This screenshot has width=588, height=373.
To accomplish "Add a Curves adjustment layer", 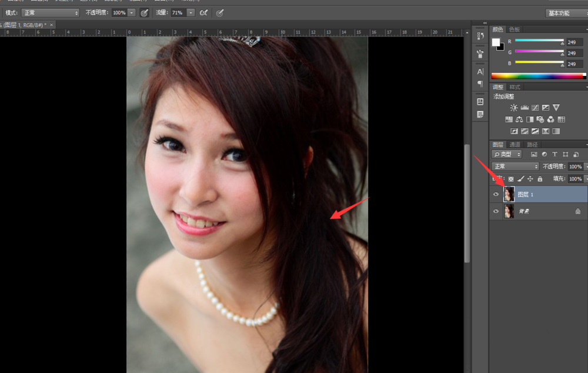I will point(535,108).
